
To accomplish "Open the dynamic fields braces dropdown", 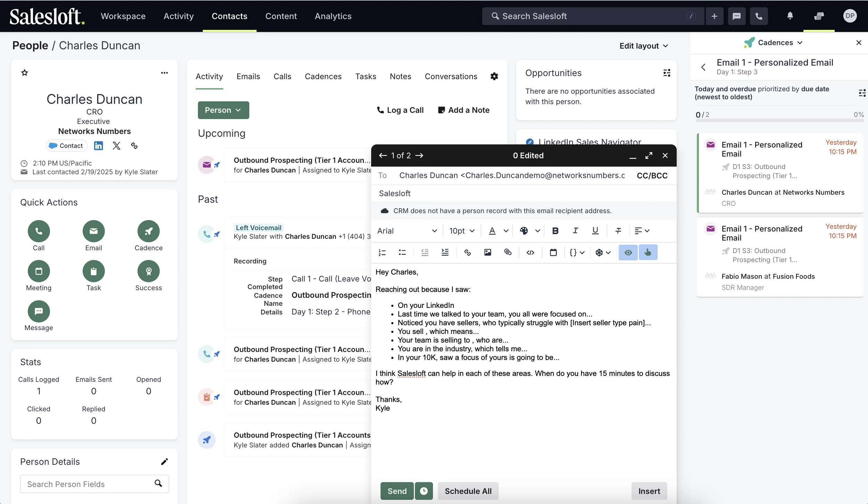I will pos(577,252).
